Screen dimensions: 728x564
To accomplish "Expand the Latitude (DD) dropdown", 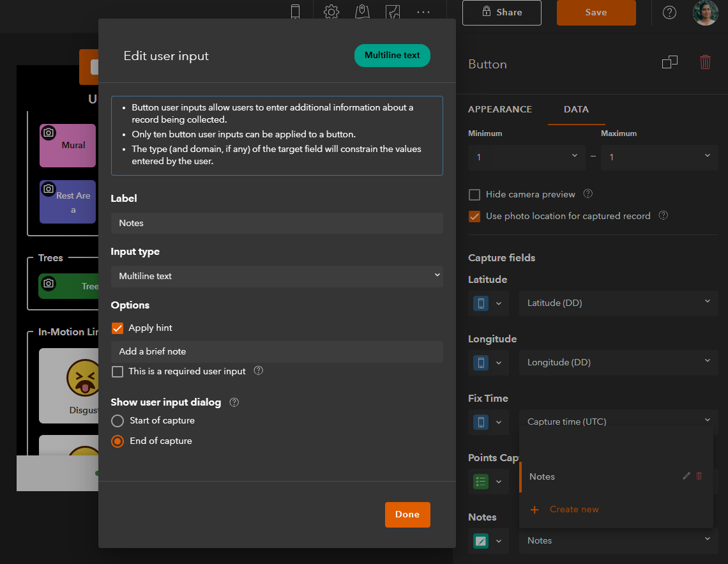I will point(618,303).
